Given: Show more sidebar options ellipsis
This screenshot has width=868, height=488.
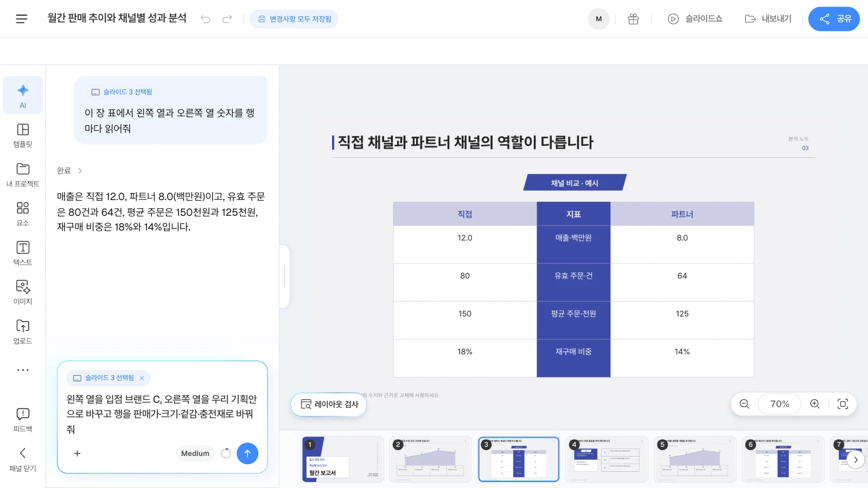Looking at the screenshot, I should click(x=23, y=370).
